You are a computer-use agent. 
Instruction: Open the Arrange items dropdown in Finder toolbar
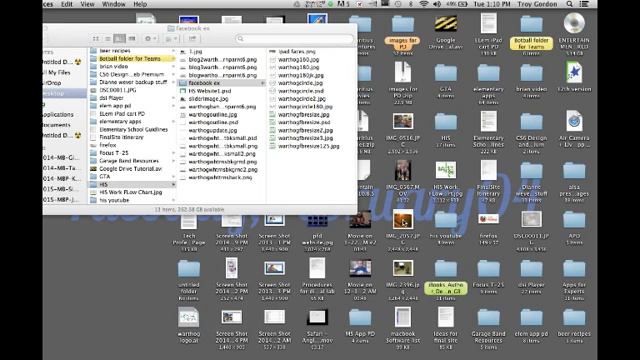coord(171,38)
